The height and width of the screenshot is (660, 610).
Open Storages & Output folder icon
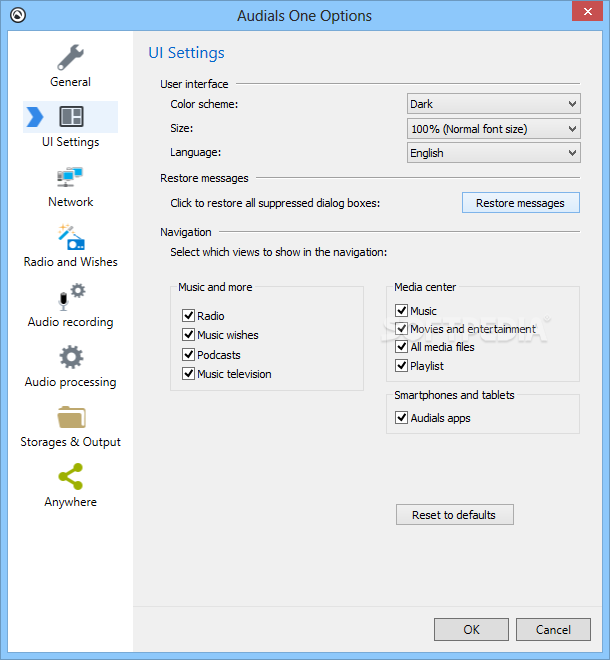pos(71,417)
